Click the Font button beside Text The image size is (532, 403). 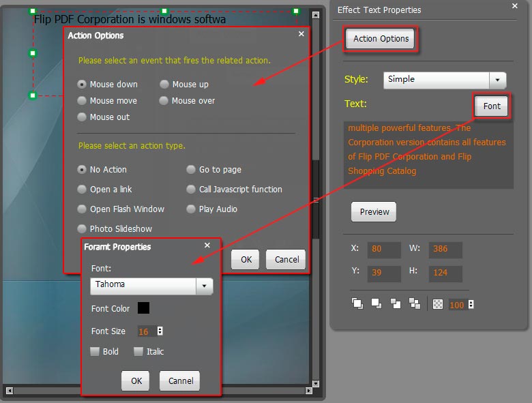coord(492,106)
